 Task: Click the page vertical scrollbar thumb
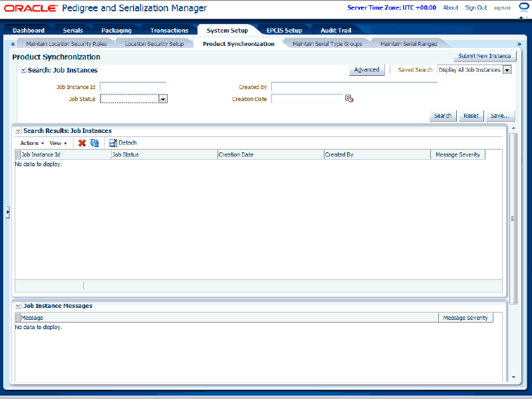point(513,219)
